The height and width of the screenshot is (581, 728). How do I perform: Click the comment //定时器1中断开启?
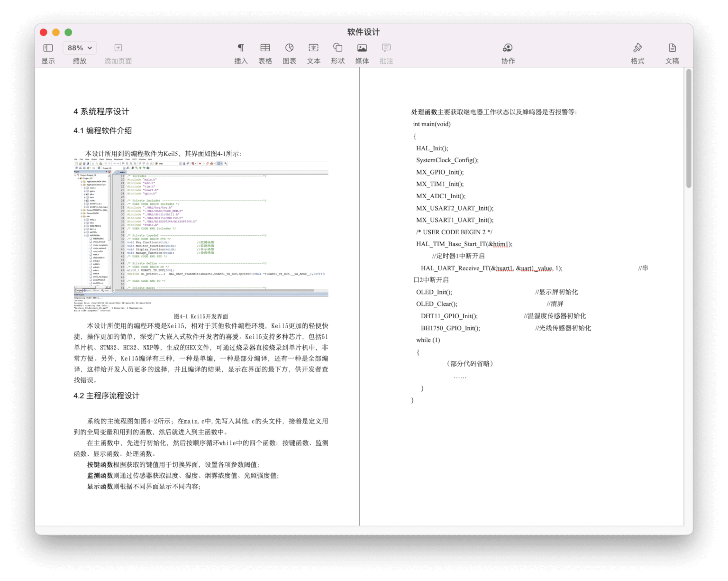(458, 256)
